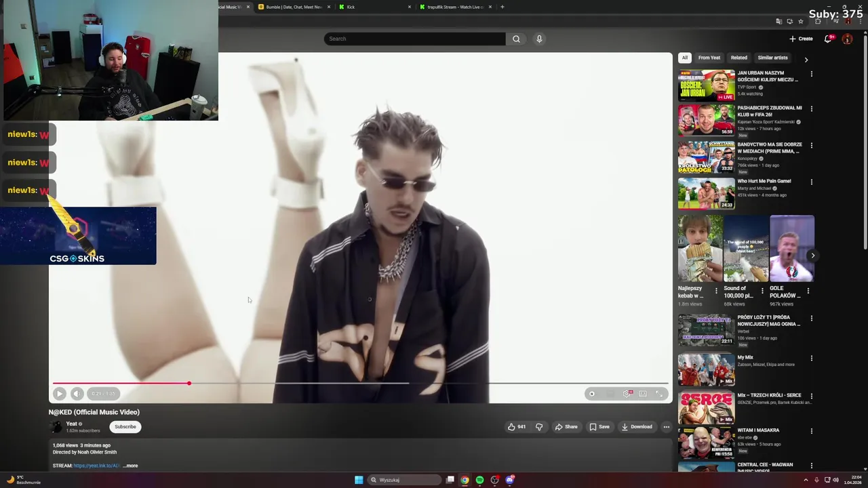Open Yeat channel name link

click(71, 424)
